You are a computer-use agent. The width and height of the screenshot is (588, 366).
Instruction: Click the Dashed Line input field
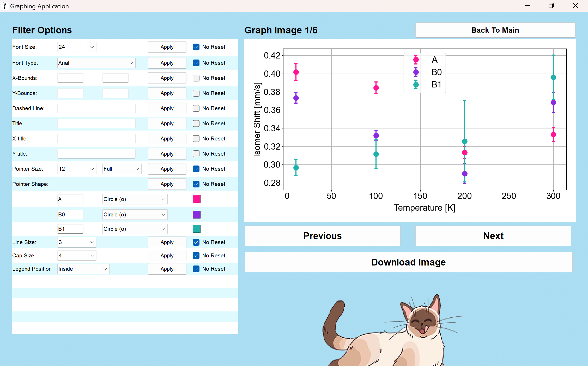pos(96,108)
